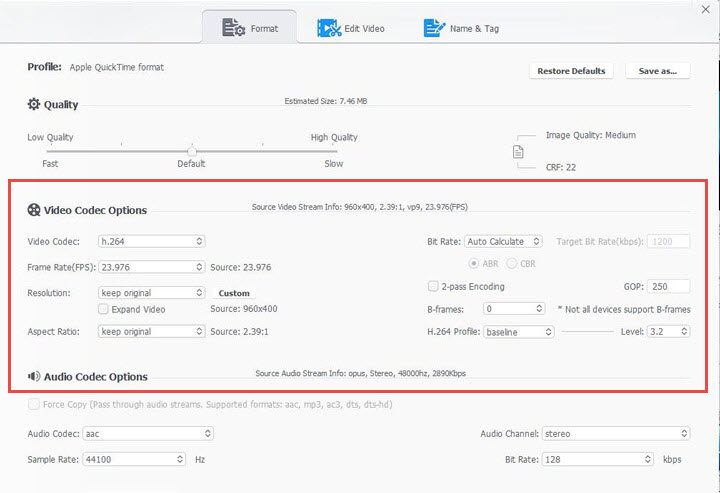The height and width of the screenshot is (493, 720).
Task: Close the settings dialog with the X
Action: (705, 9)
